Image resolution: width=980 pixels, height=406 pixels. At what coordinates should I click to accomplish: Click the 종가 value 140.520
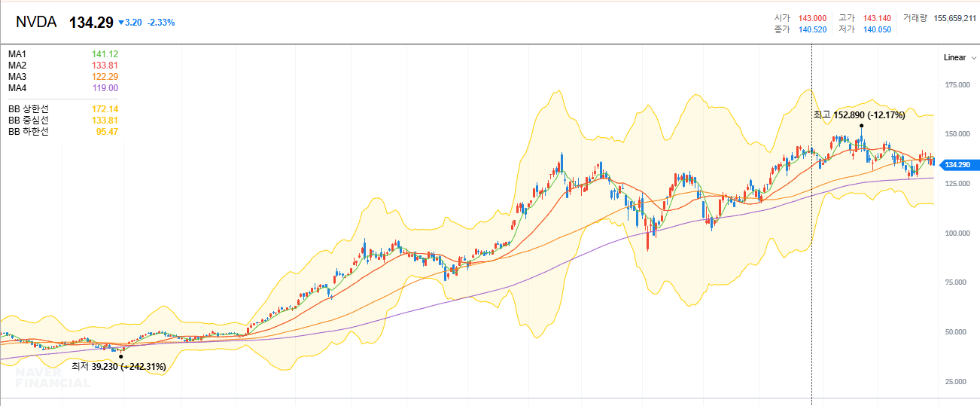click(812, 29)
